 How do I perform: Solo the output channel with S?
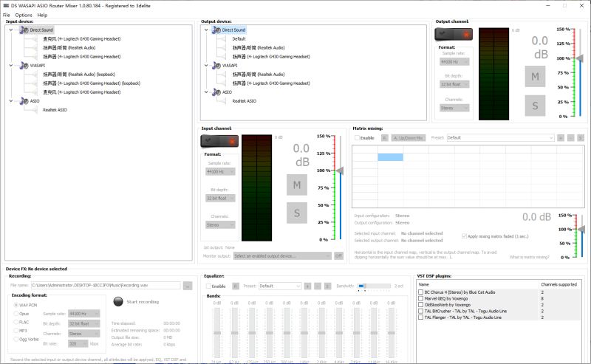tap(535, 106)
